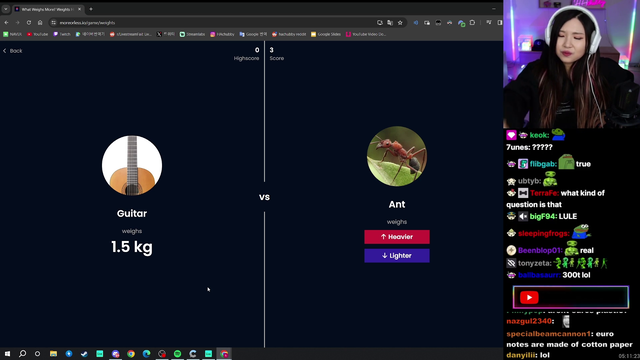Click the browser forward arrow

(x=18, y=23)
